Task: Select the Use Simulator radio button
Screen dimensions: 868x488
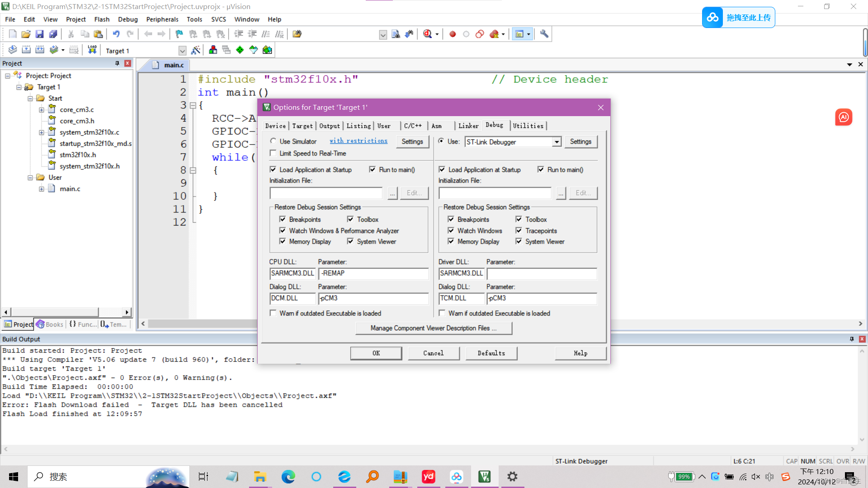Action: click(273, 141)
